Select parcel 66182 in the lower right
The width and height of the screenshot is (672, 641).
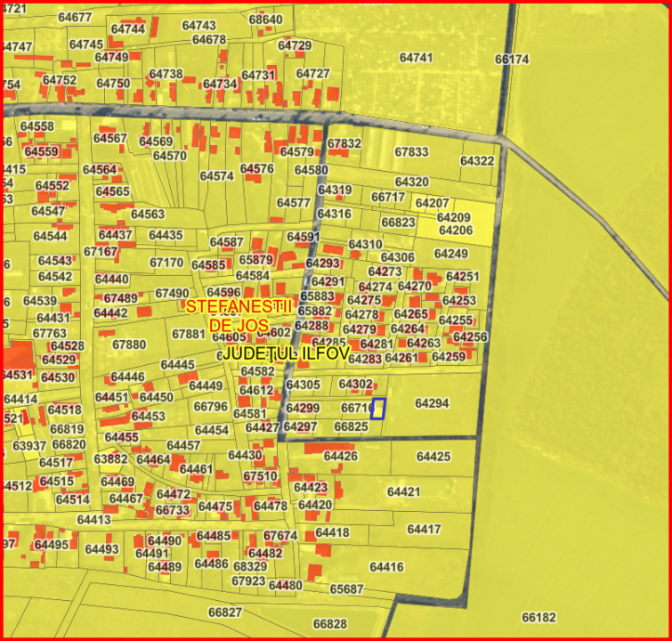[x=538, y=617]
